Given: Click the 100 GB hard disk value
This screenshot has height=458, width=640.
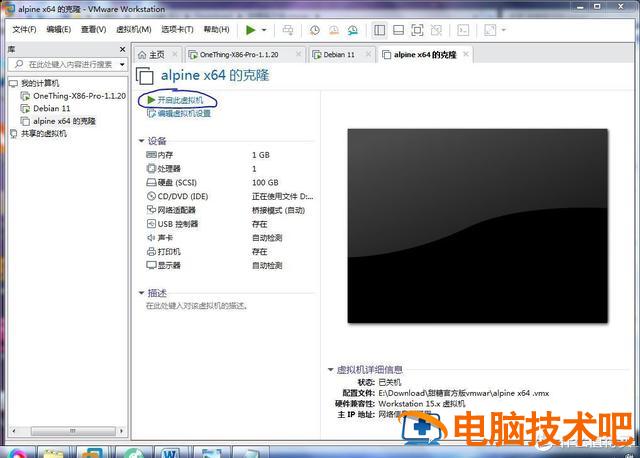Looking at the screenshot, I should pos(265,182).
